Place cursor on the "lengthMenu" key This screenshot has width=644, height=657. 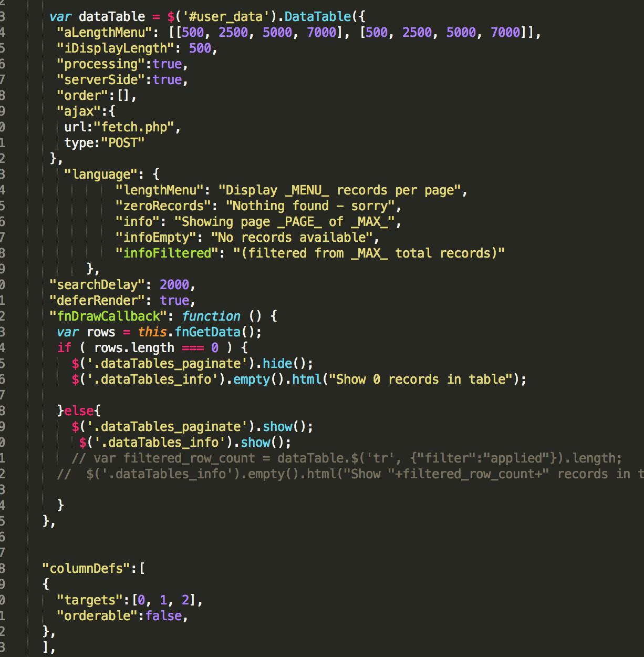tap(160, 190)
